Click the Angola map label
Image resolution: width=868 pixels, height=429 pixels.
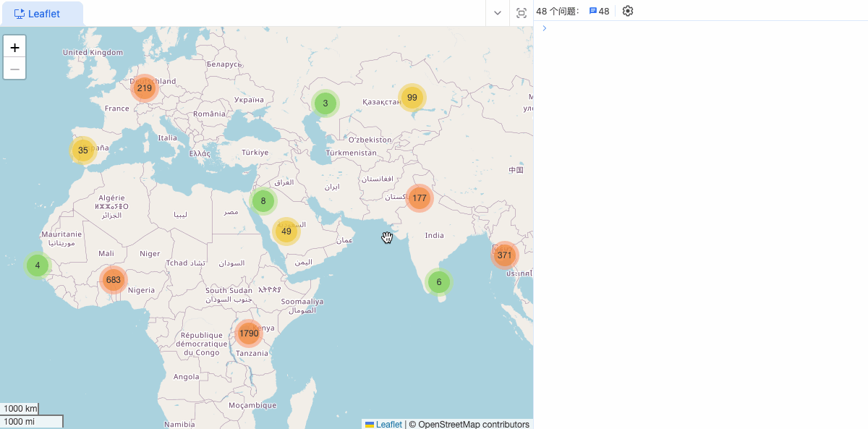(x=187, y=376)
